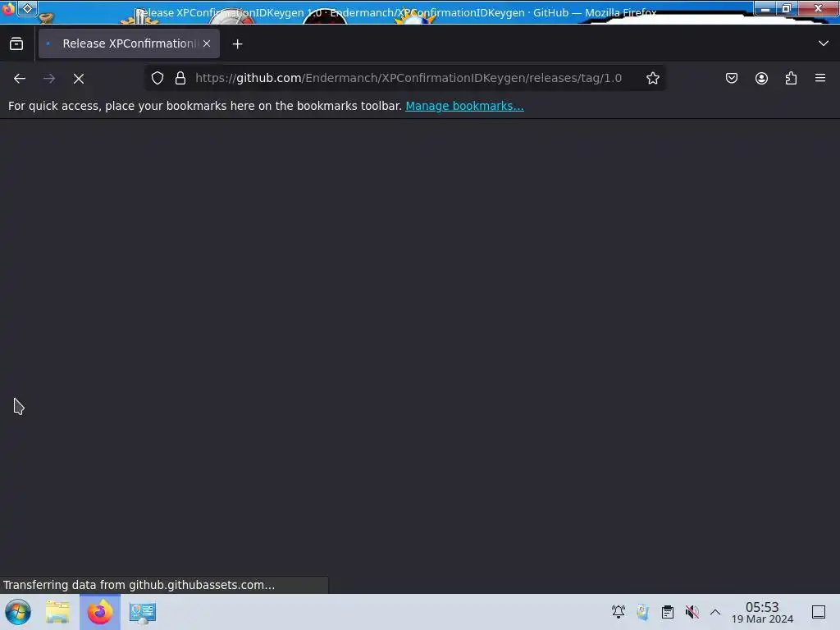Open the Start menu orb
The height and width of the screenshot is (630, 840).
(x=18, y=612)
